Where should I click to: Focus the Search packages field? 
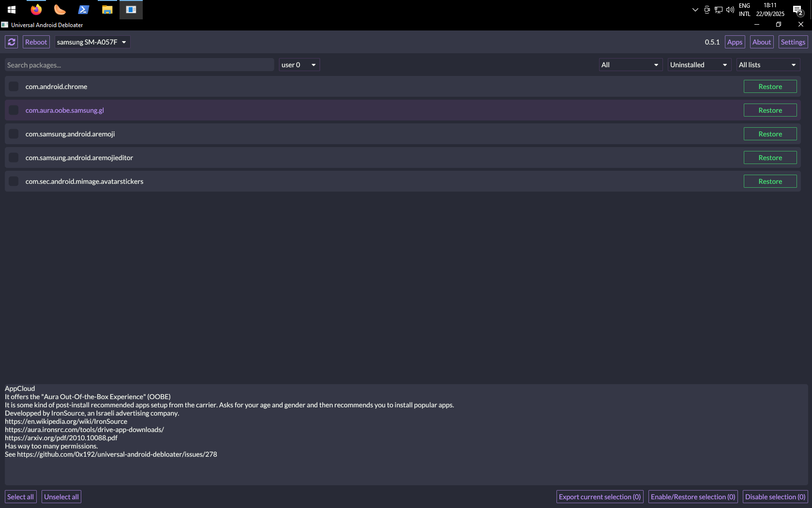point(139,65)
